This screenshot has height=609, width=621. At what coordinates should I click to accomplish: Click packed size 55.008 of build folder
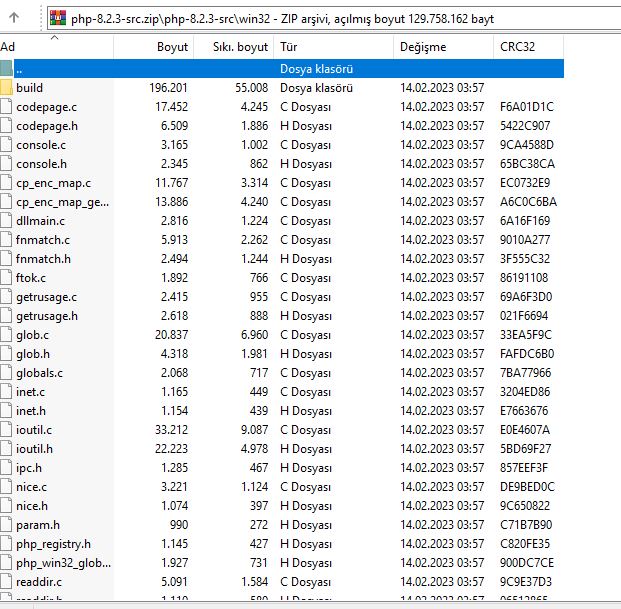(251, 88)
